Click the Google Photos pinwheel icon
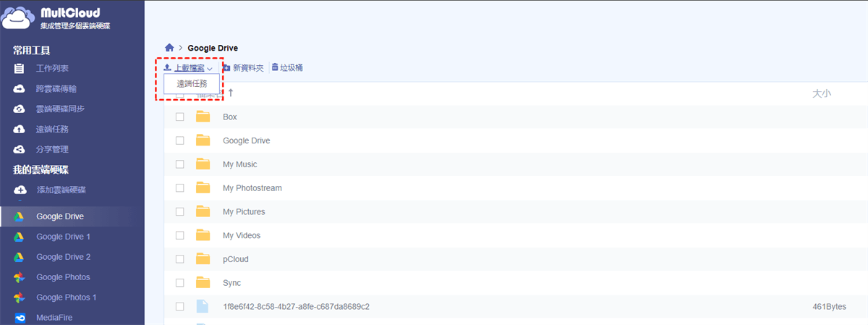This screenshot has width=868, height=325. click(x=20, y=277)
